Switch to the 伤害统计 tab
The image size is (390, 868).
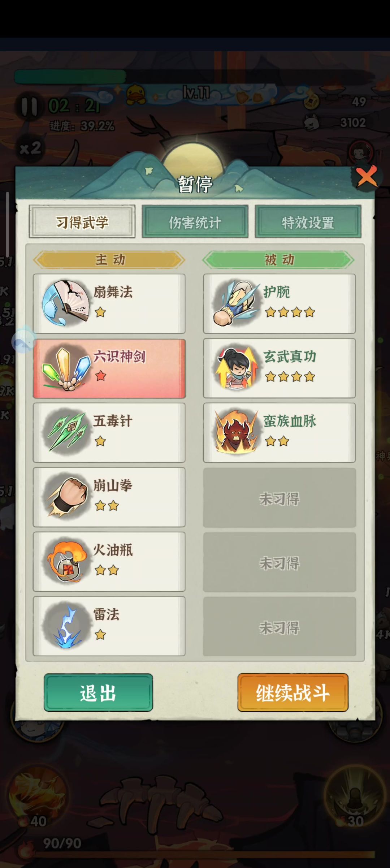(195, 222)
